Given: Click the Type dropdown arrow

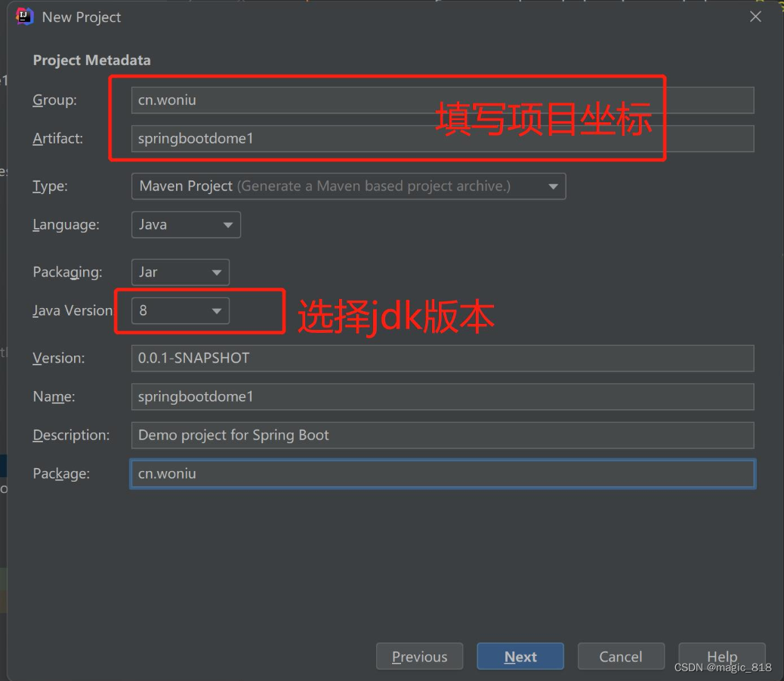Looking at the screenshot, I should click(553, 187).
